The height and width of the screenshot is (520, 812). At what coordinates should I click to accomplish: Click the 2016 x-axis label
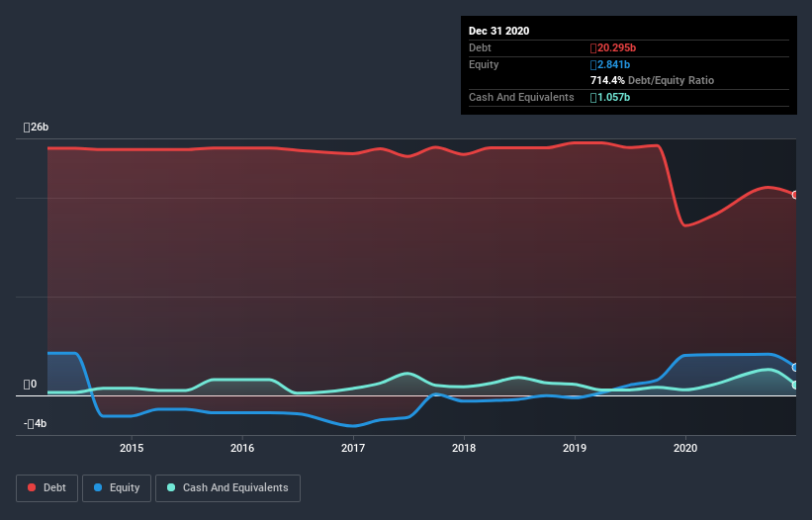242,448
